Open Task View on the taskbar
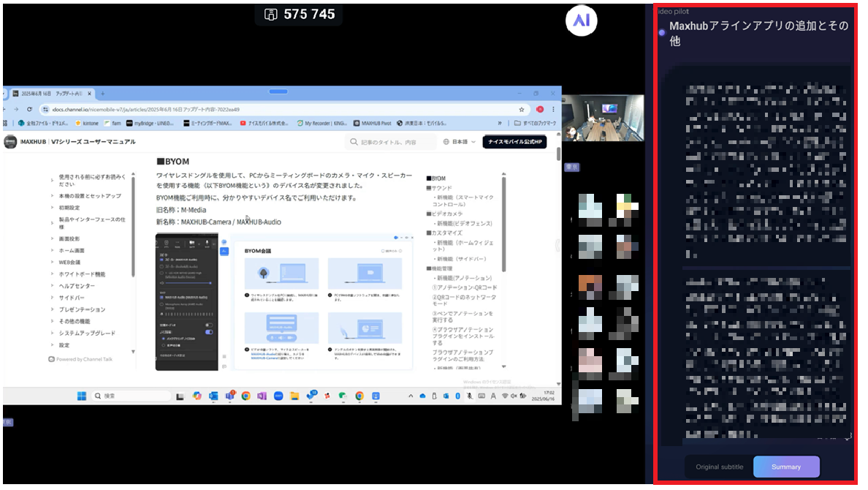868x490 pixels. [180, 396]
